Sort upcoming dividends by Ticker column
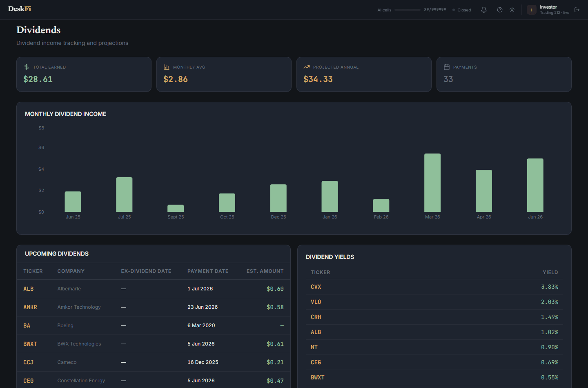 pyautogui.click(x=33, y=271)
